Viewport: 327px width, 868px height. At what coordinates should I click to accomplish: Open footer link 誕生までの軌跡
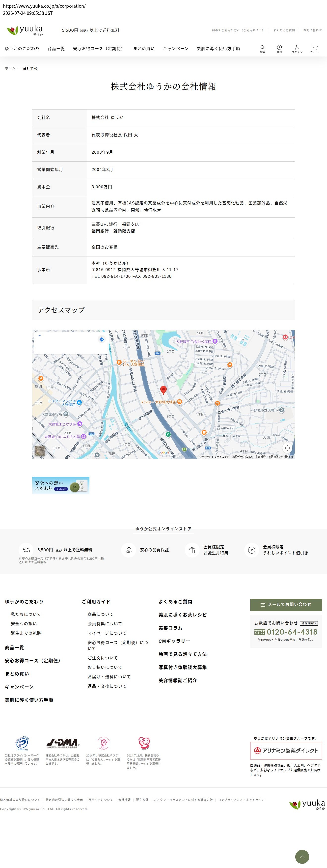coord(26,633)
